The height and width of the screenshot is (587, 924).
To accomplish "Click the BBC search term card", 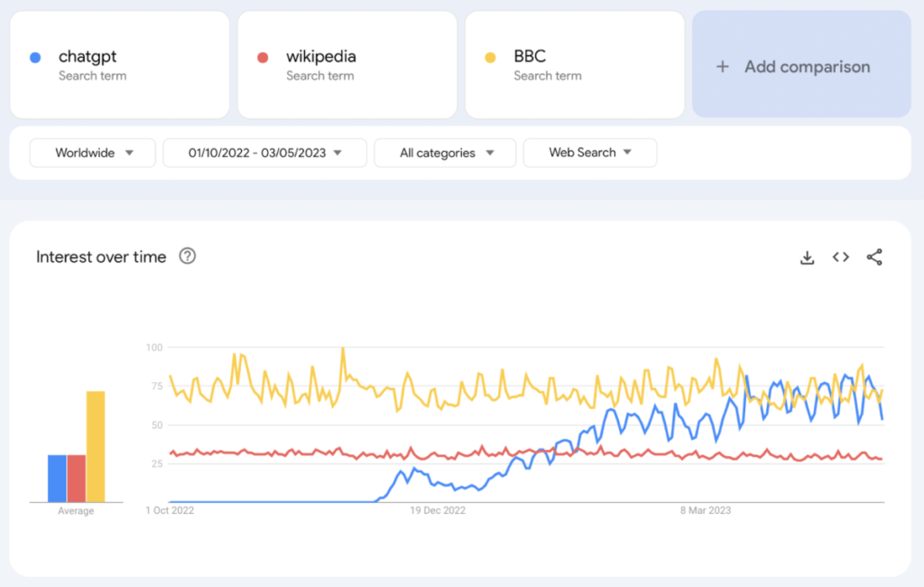I will (575, 63).
